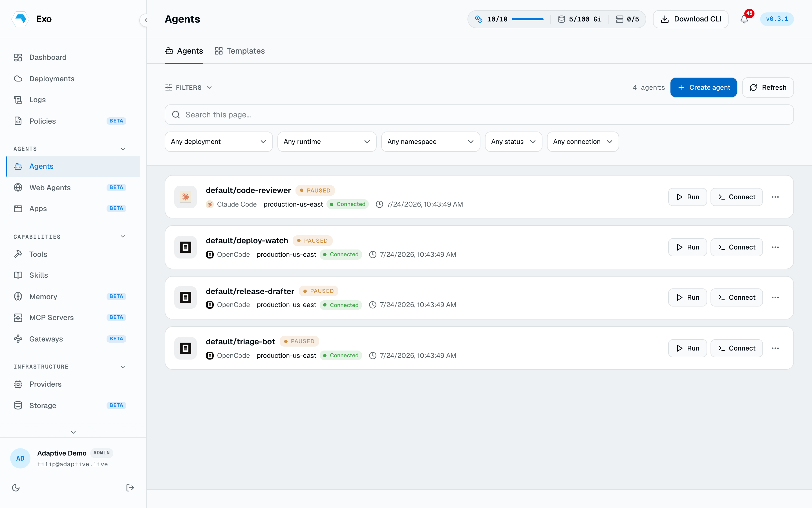The height and width of the screenshot is (508, 812).
Task: Click the Create agent button
Action: click(x=704, y=88)
